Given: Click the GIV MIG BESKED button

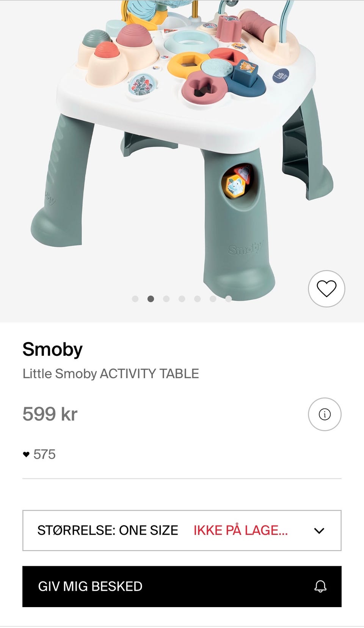Looking at the screenshot, I should 182,587.
